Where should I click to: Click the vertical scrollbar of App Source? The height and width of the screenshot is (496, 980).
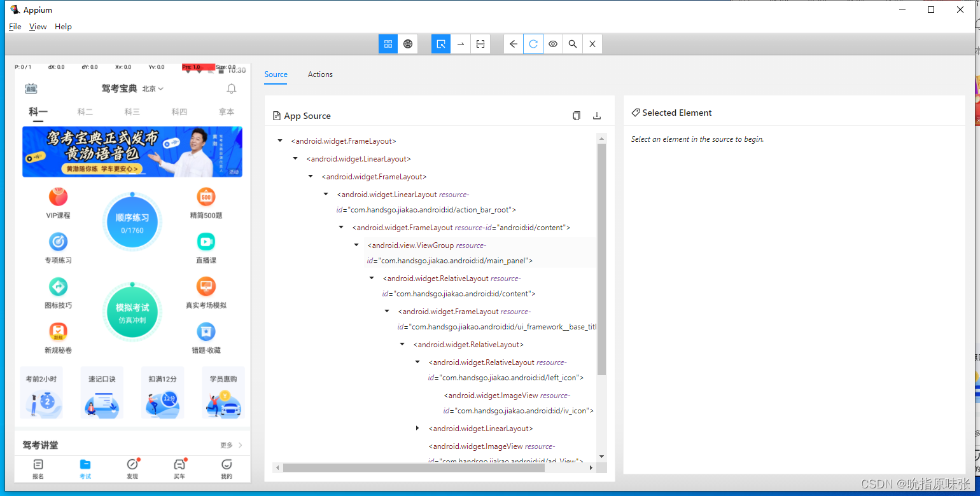pos(601,259)
